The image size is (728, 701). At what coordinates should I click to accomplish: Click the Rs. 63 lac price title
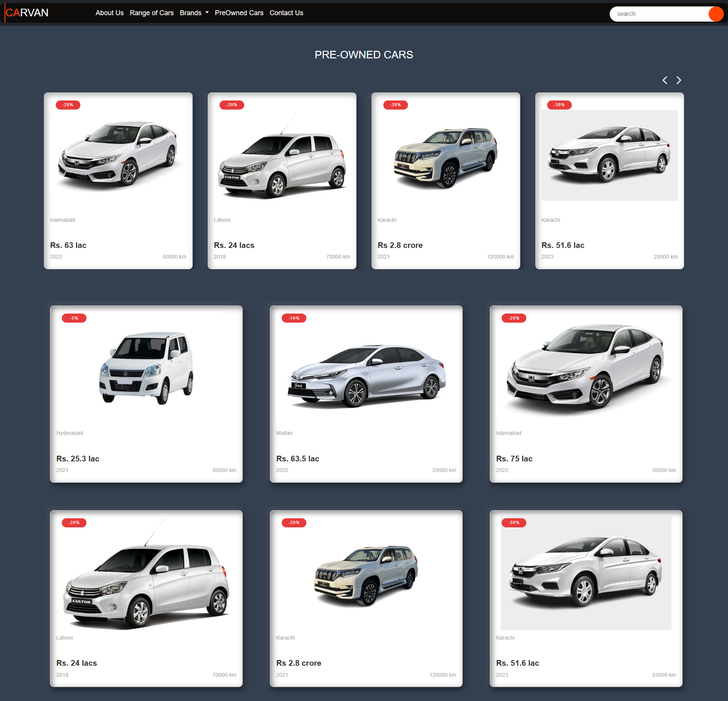pyautogui.click(x=68, y=245)
